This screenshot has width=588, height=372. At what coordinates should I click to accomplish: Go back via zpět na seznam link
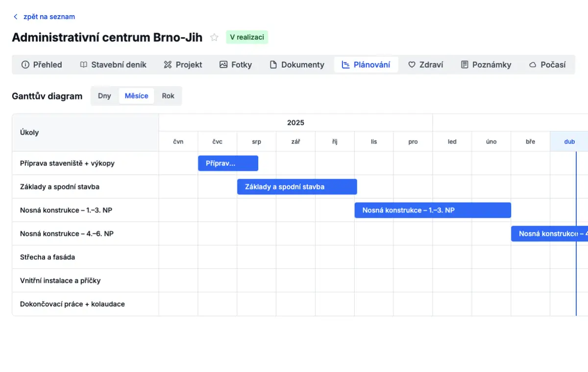click(49, 17)
